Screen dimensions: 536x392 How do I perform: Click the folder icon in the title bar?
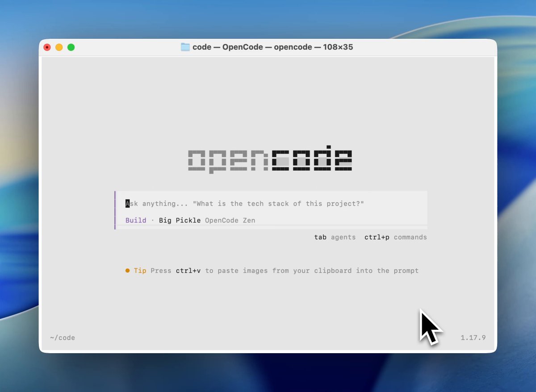[185, 47]
